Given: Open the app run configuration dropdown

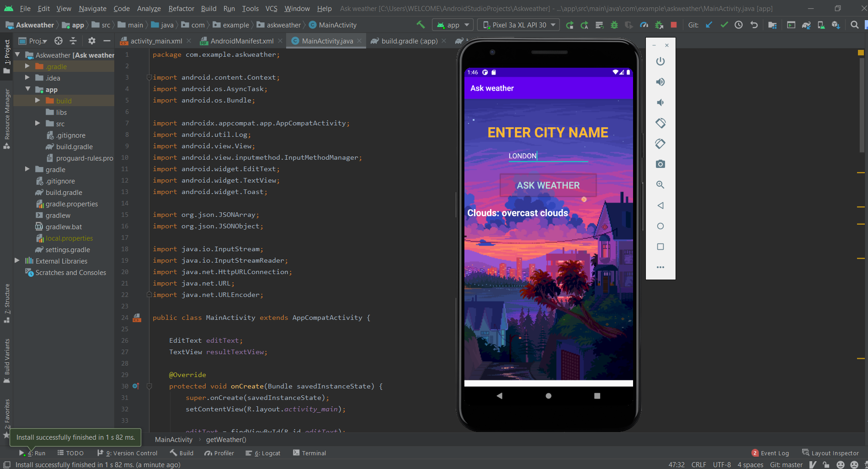Looking at the screenshot, I should tap(453, 25).
